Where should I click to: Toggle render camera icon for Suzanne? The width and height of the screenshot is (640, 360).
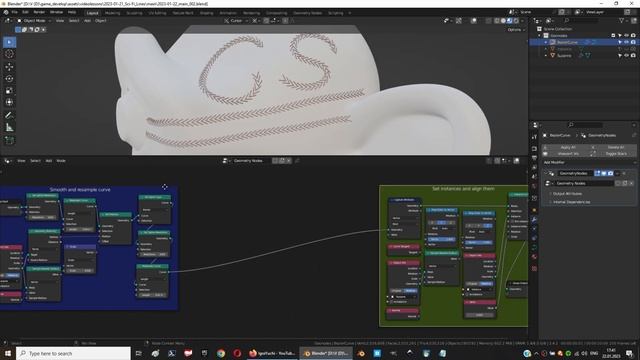pyautogui.click(x=633, y=56)
